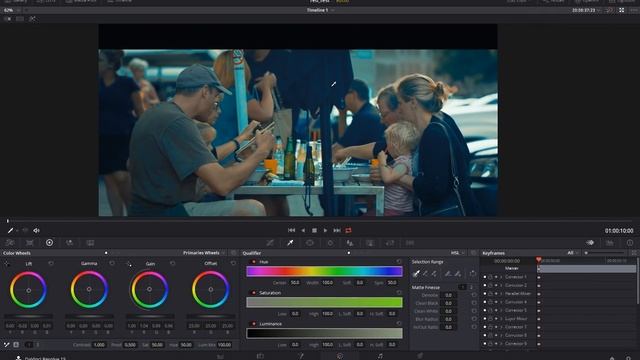
Task: Toggle Corrector 2 lock icon
Action: pos(490,285)
